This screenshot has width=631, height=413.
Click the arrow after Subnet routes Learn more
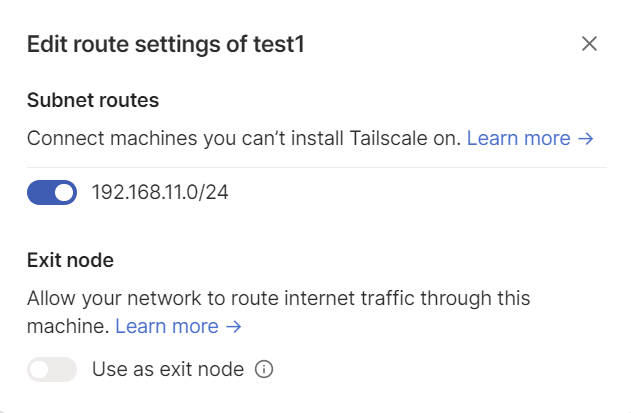(586, 138)
